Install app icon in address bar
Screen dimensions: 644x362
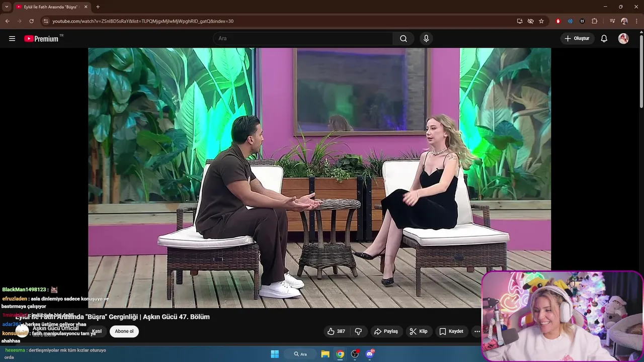coord(520,21)
